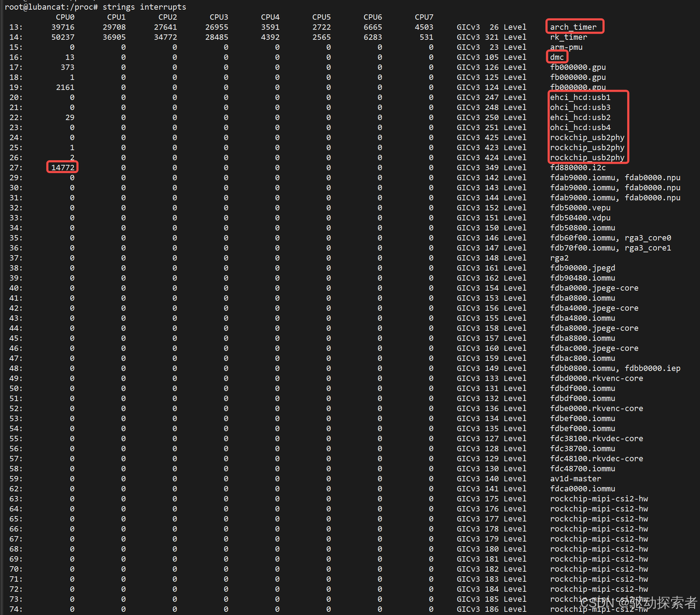
Task: Click the red-boxed 14772 interrupt count
Action: tap(62, 167)
